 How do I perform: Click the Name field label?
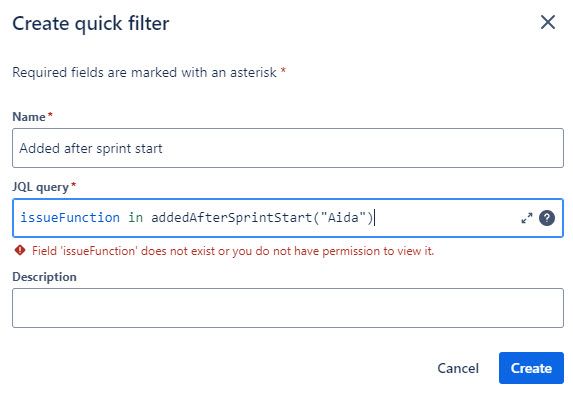(x=29, y=117)
